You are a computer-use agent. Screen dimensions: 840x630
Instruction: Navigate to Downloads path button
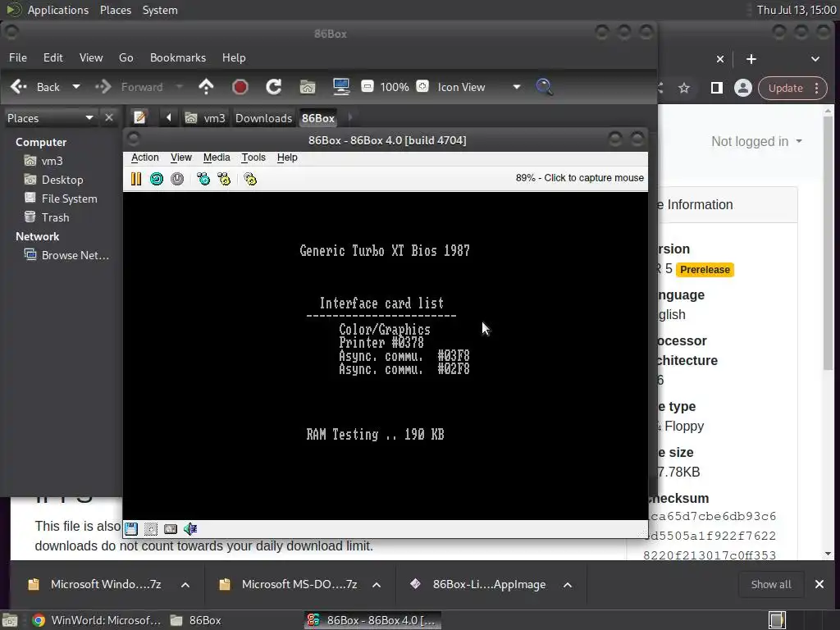263,118
